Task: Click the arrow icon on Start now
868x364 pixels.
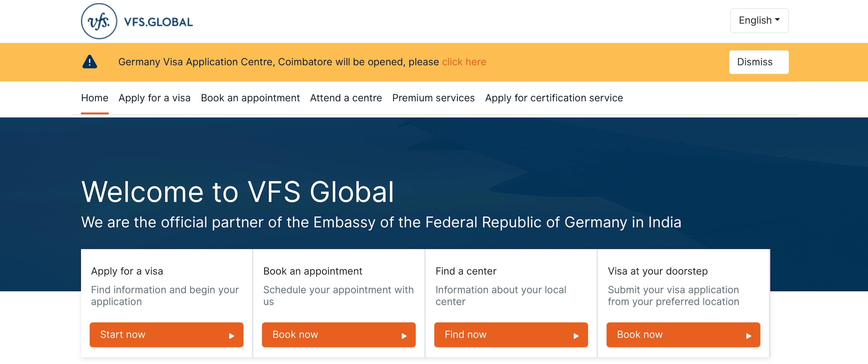Action: coord(231,336)
